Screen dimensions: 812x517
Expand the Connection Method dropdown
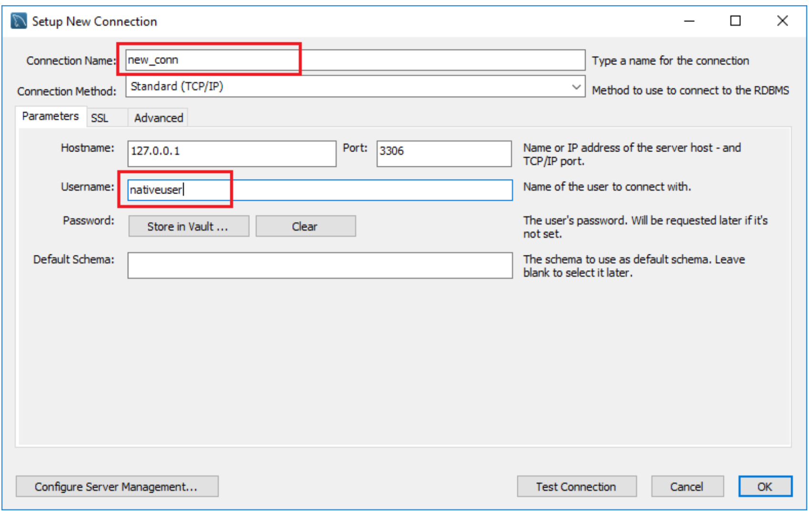576,87
